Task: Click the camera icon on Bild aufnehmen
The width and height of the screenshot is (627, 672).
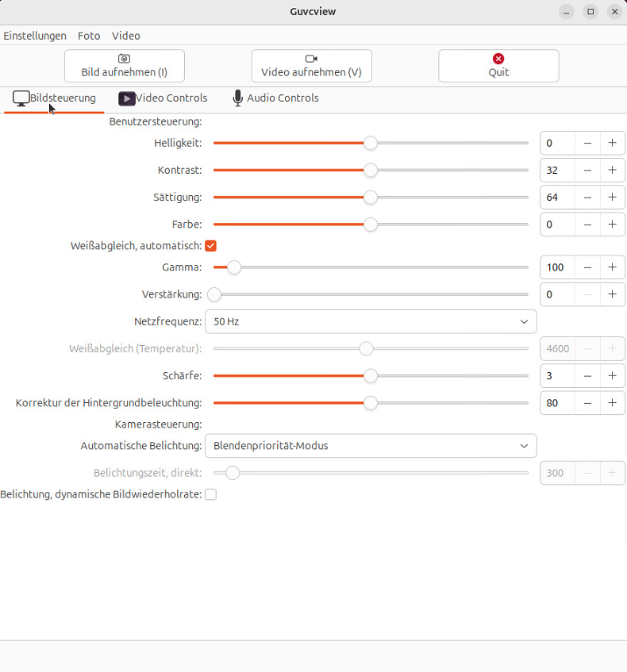Action: coord(124,58)
